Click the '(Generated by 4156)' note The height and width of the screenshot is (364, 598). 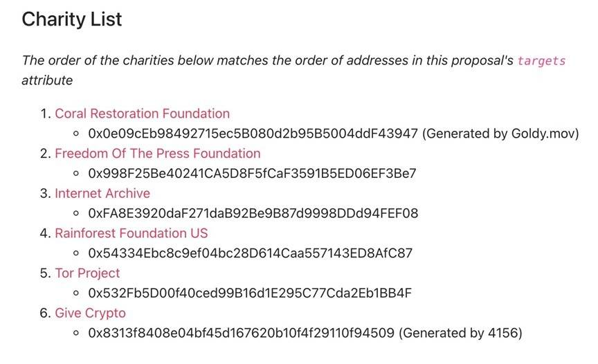tap(460, 333)
